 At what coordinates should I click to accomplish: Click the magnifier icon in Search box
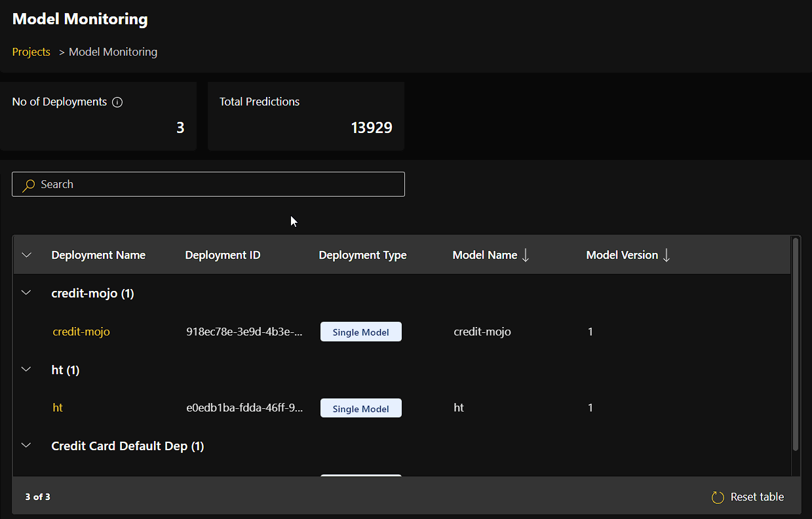tap(28, 185)
